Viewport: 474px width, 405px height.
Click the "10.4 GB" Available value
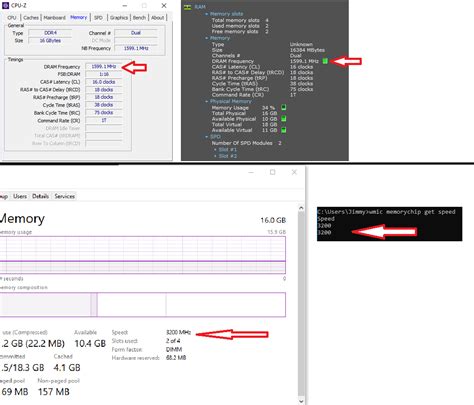(90, 343)
